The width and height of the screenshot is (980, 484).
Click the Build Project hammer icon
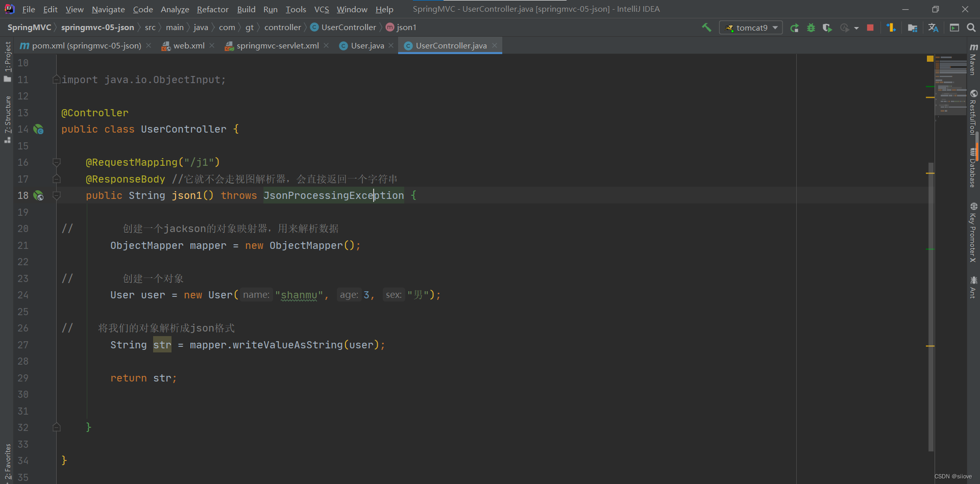(707, 28)
